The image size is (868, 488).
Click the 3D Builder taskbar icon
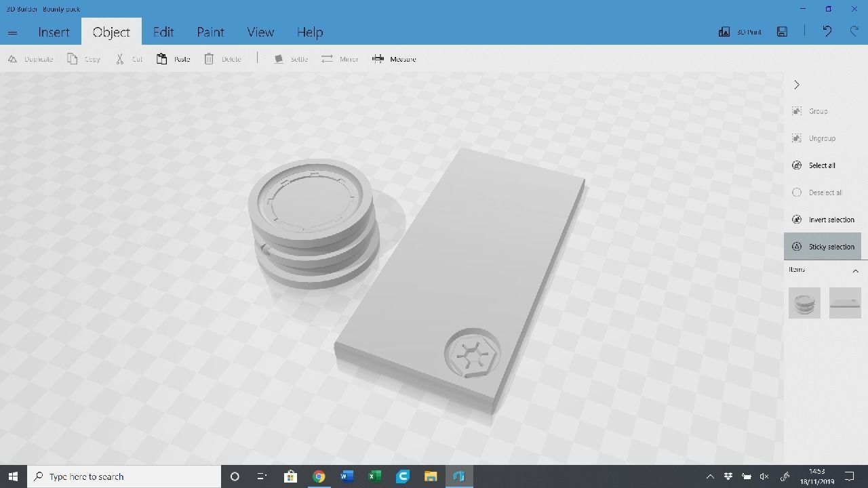[x=459, y=476]
